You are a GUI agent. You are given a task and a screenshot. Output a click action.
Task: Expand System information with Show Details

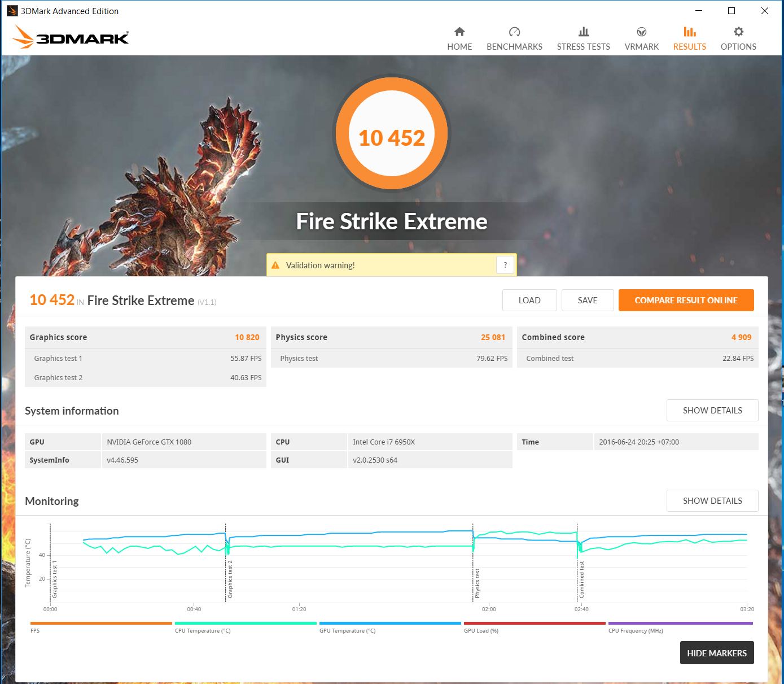[712, 411]
